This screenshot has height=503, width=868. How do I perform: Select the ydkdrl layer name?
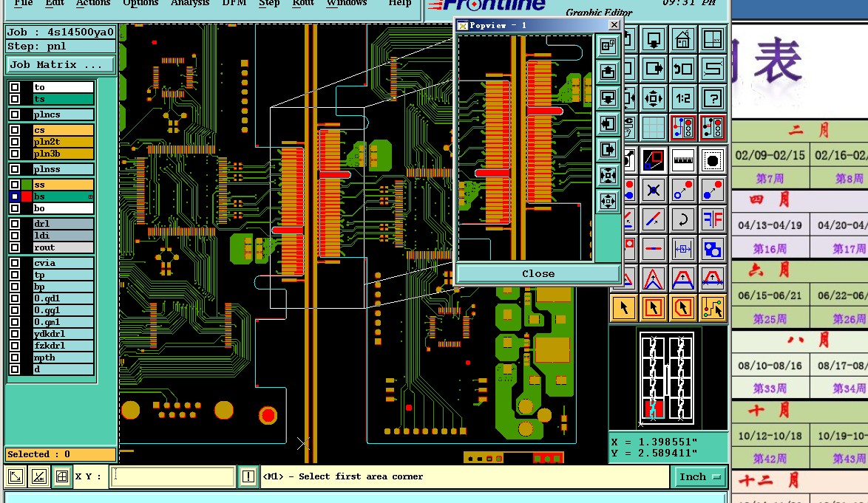coord(63,333)
